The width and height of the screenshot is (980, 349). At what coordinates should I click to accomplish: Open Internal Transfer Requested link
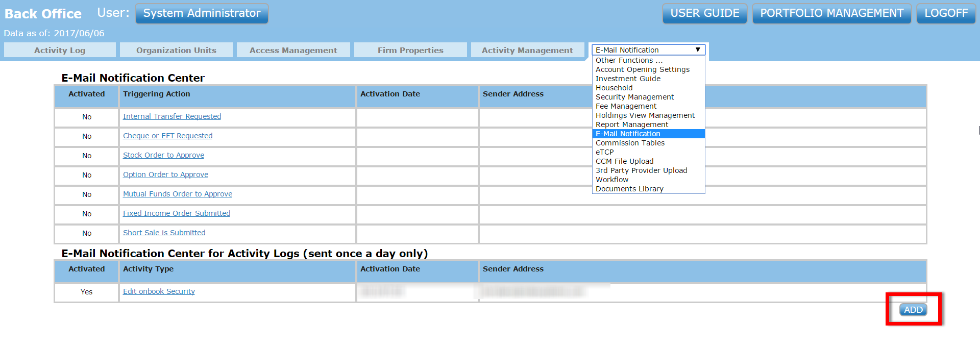pyautogui.click(x=172, y=116)
